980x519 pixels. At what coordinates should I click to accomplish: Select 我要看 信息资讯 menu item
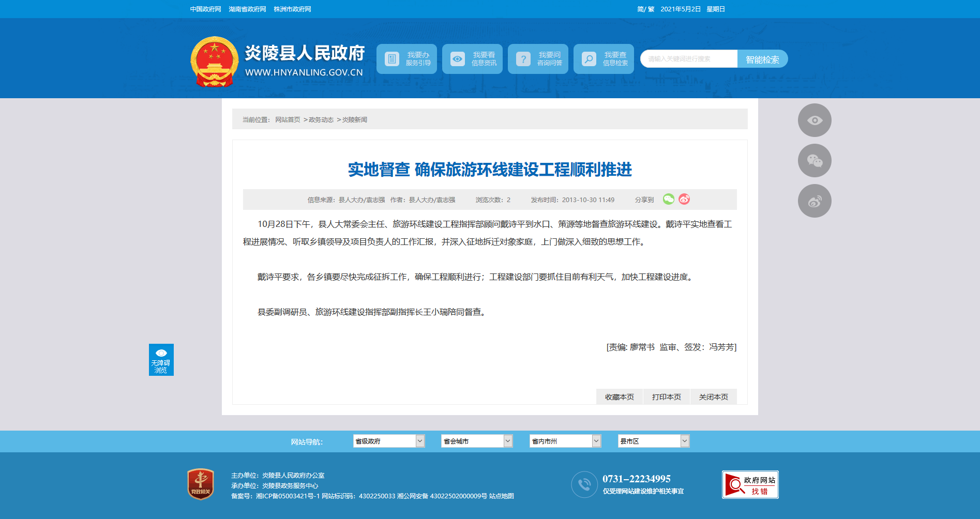(x=472, y=59)
